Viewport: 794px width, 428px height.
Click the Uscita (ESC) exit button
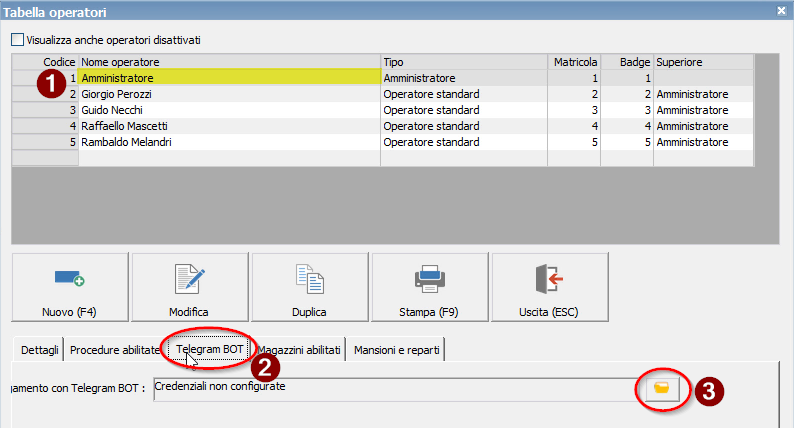[550, 289]
